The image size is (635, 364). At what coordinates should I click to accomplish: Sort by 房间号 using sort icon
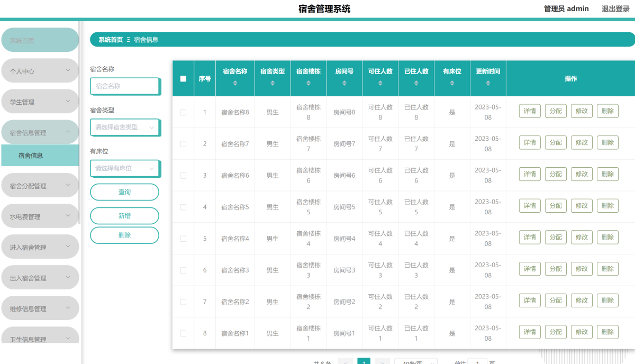344,84
